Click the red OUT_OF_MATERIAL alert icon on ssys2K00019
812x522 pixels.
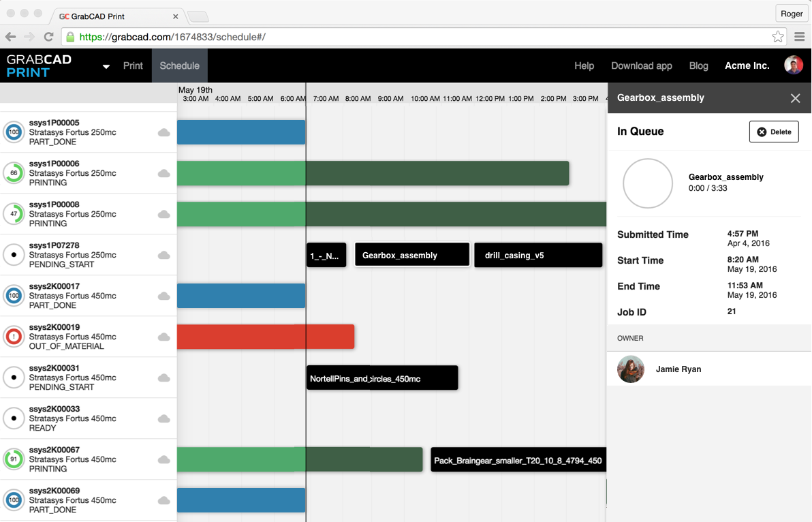14,337
